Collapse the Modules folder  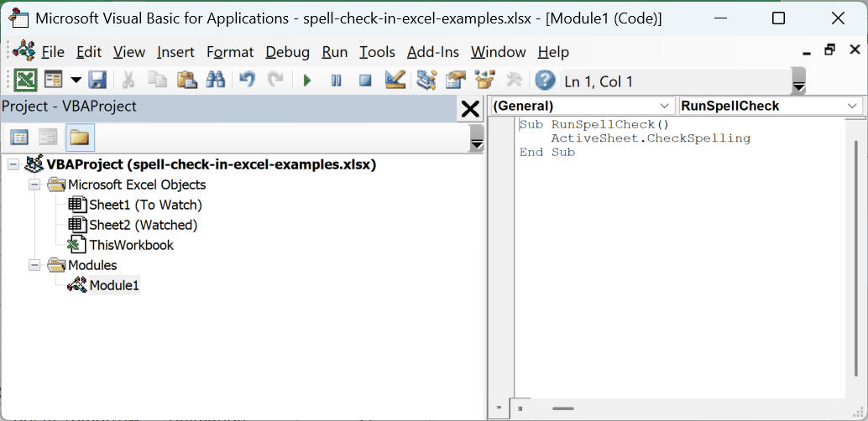click(x=35, y=265)
